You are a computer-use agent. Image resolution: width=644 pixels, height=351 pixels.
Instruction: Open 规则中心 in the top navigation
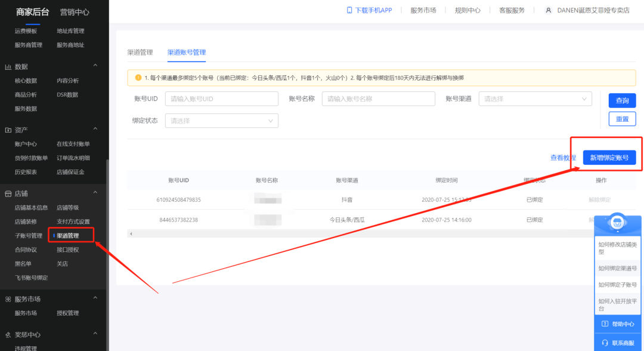(x=467, y=10)
